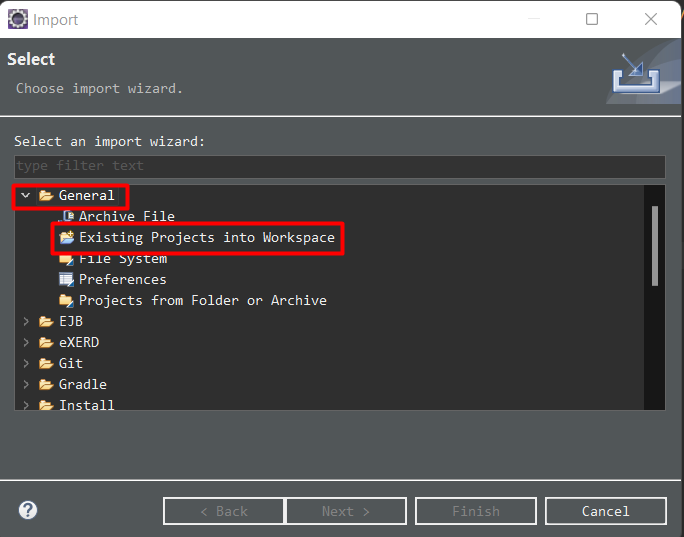The width and height of the screenshot is (684, 537).
Task: Expand the Git folder chevron
Action: [x=26, y=363]
